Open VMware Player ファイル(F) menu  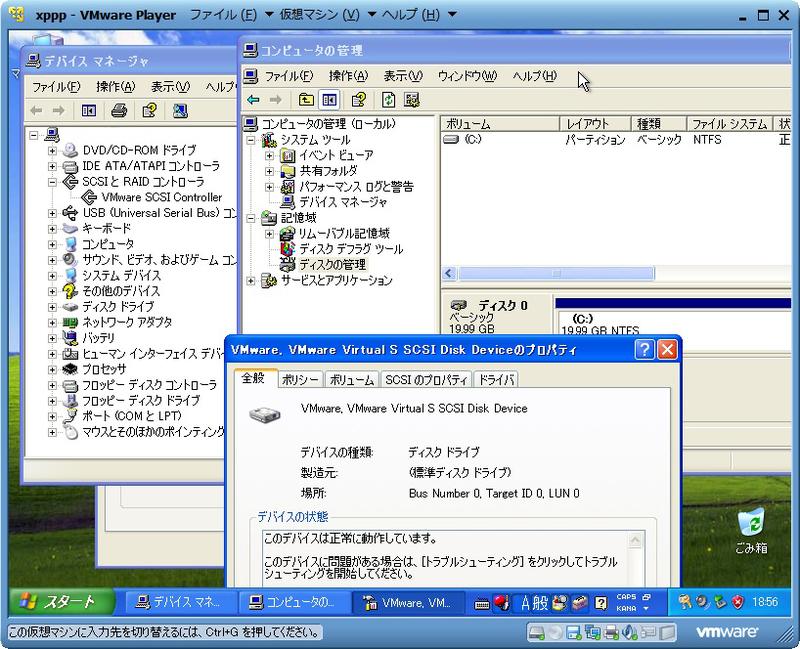232,15
